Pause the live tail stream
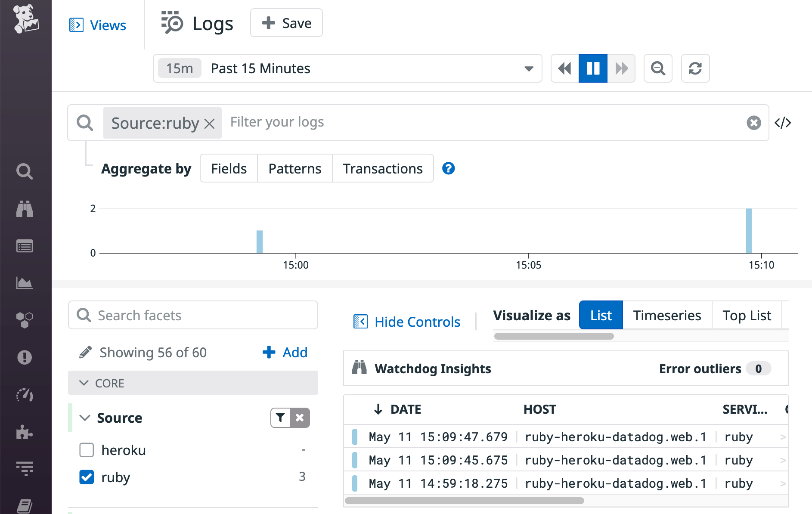This screenshot has width=812, height=514. tap(593, 68)
